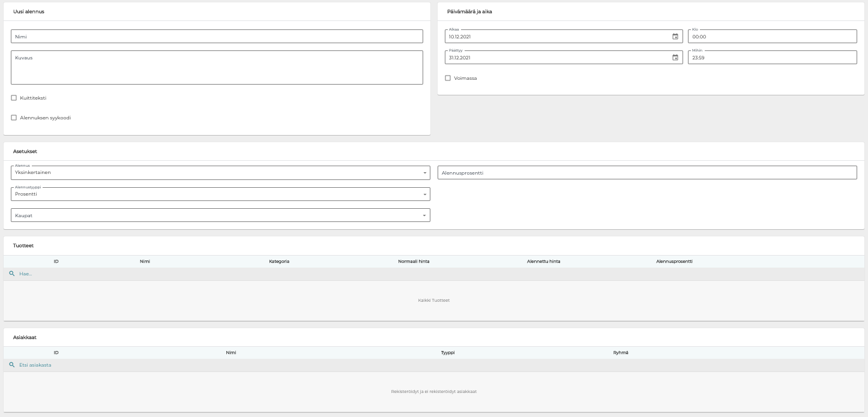
Task: Open calendar picker for Päättyy end date
Action: 675,58
